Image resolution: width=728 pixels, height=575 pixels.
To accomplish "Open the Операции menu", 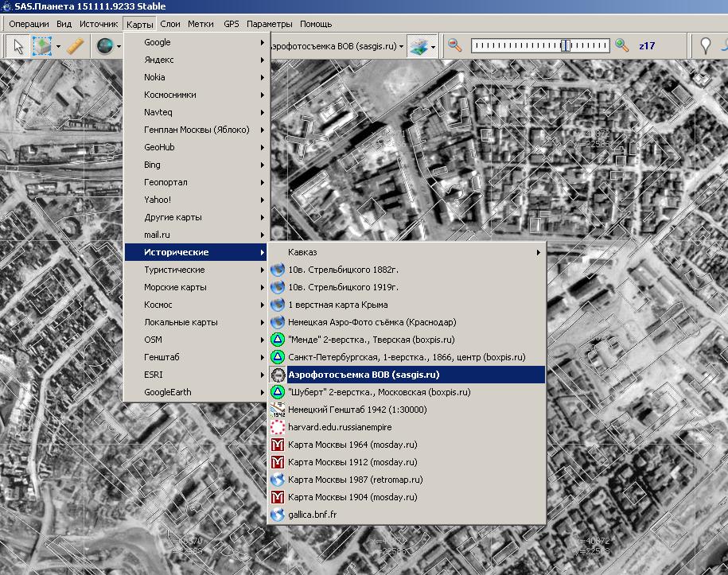I will coord(29,24).
